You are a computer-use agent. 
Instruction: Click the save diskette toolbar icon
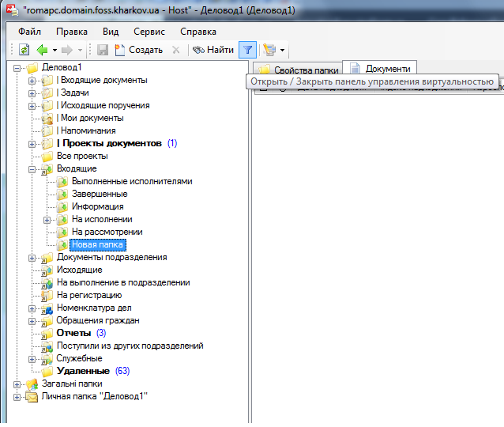(102, 50)
